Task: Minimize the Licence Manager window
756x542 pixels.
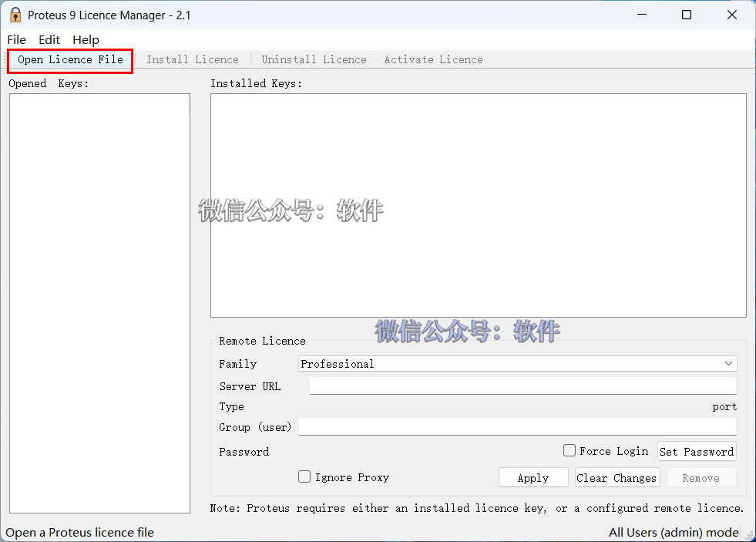Action: (x=642, y=15)
